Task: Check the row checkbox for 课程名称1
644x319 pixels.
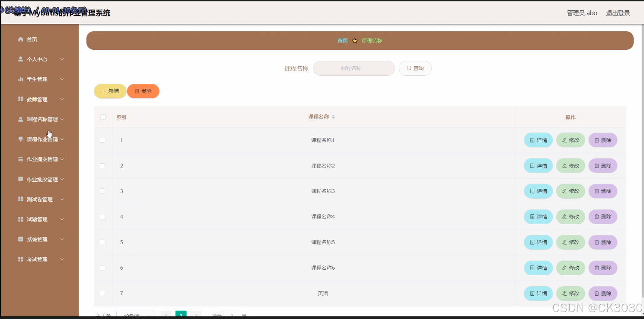Action: pyautogui.click(x=102, y=140)
